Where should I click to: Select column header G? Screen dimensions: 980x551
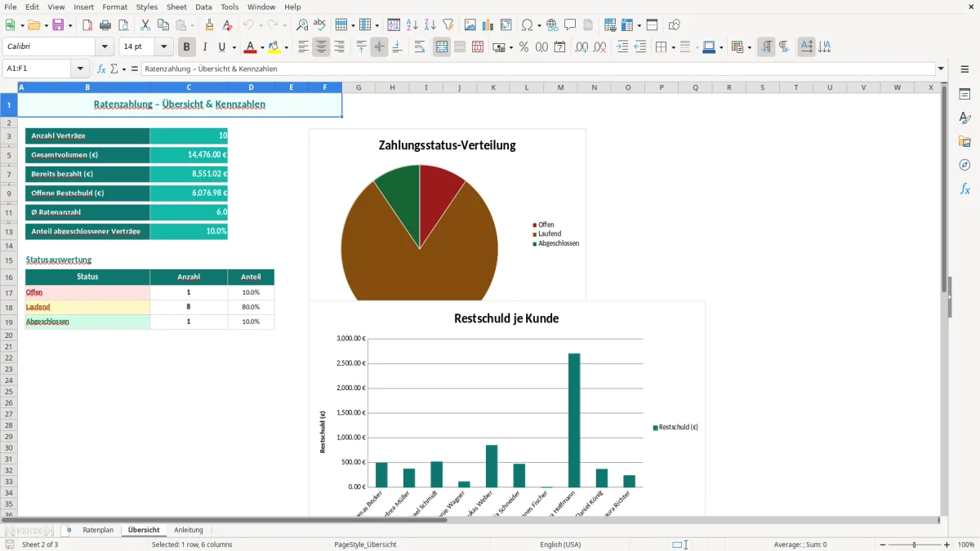pos(359,87)
